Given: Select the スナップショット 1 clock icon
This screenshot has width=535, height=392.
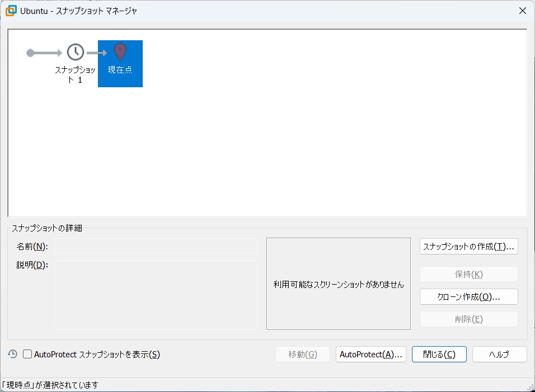Looking at the screenshot, I should tap(76, 52).
